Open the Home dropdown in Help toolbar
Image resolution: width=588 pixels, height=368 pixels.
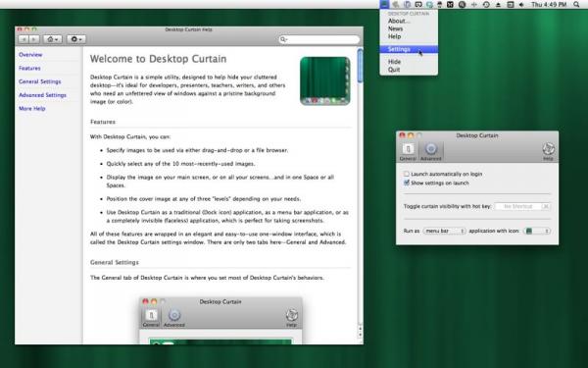[53, 39]
